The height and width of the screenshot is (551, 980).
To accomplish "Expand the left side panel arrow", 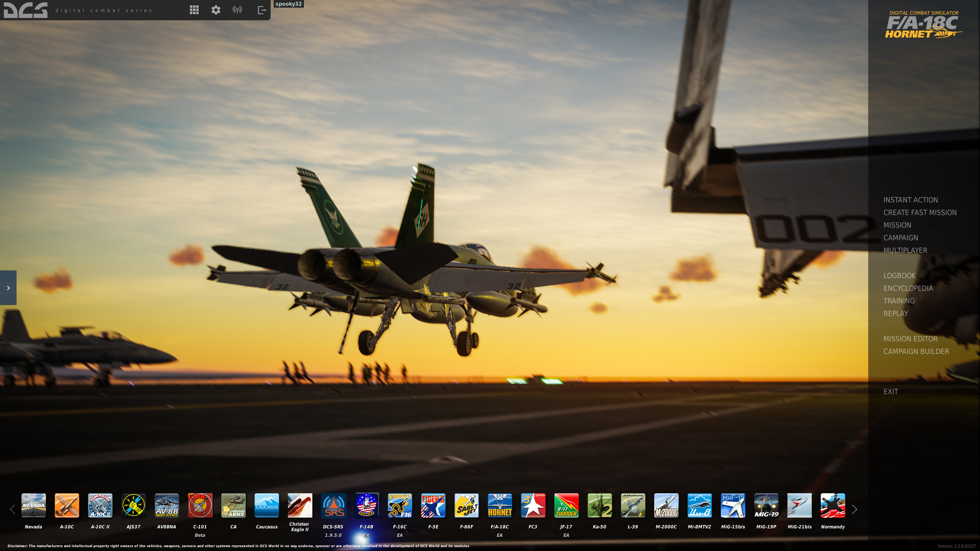I will [8, 288].
